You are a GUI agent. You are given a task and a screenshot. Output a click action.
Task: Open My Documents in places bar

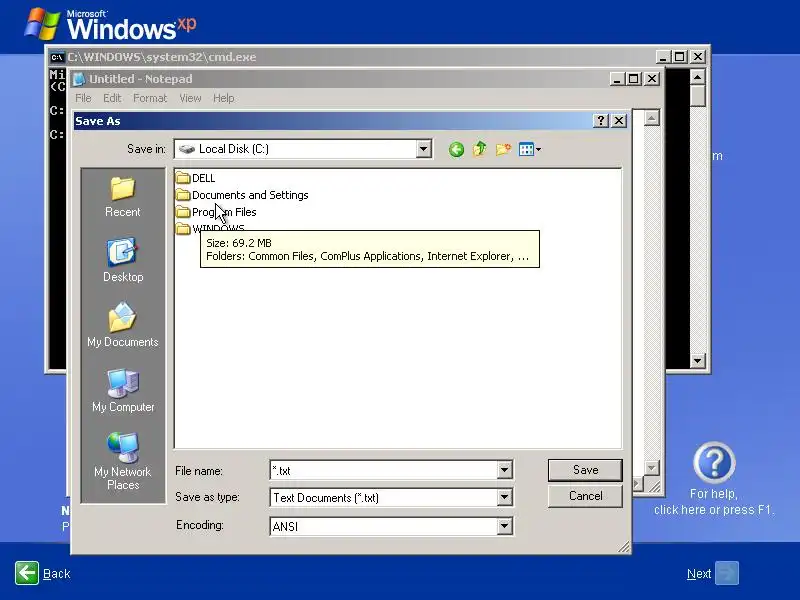coord(122,325)
